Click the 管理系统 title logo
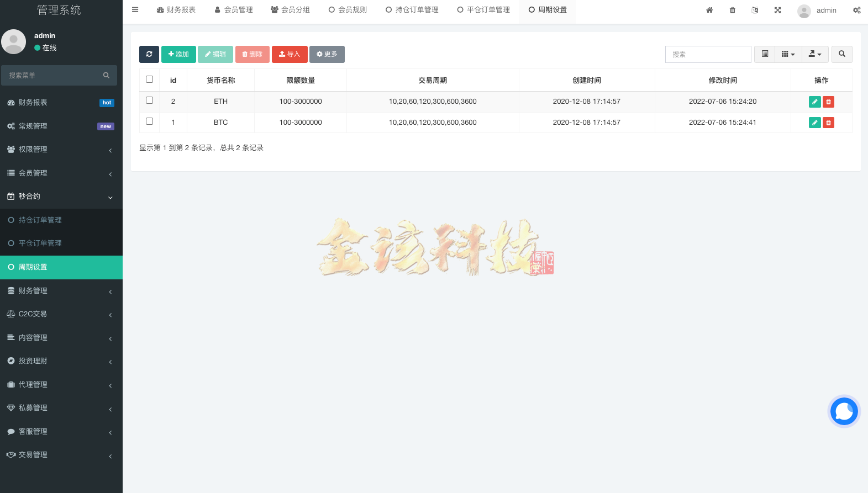The image size is (868, 493). click(59, 10)
